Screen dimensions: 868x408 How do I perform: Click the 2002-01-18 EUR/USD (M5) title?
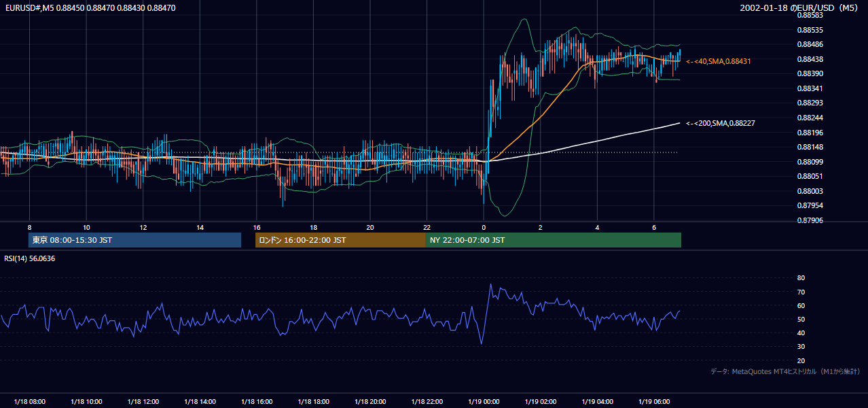point(799,8)
